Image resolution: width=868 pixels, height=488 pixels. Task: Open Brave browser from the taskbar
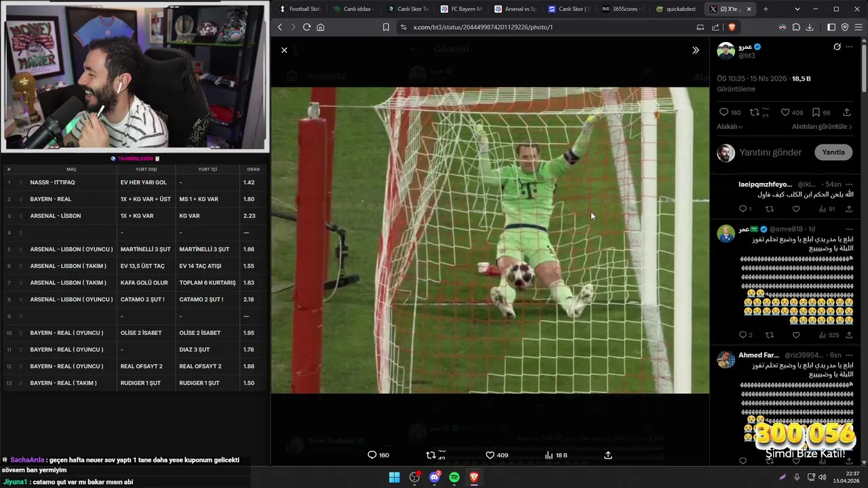pos(474,477)
